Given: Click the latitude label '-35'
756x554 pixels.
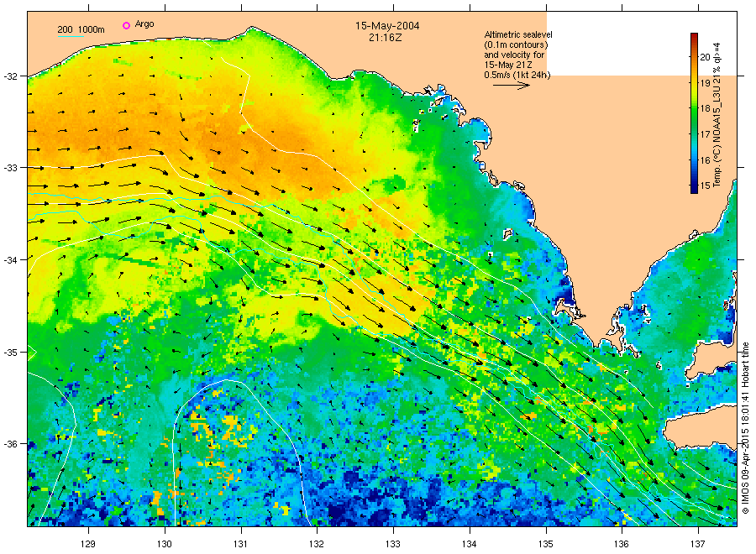Looking at the screenshot, I should coord(10,353).
